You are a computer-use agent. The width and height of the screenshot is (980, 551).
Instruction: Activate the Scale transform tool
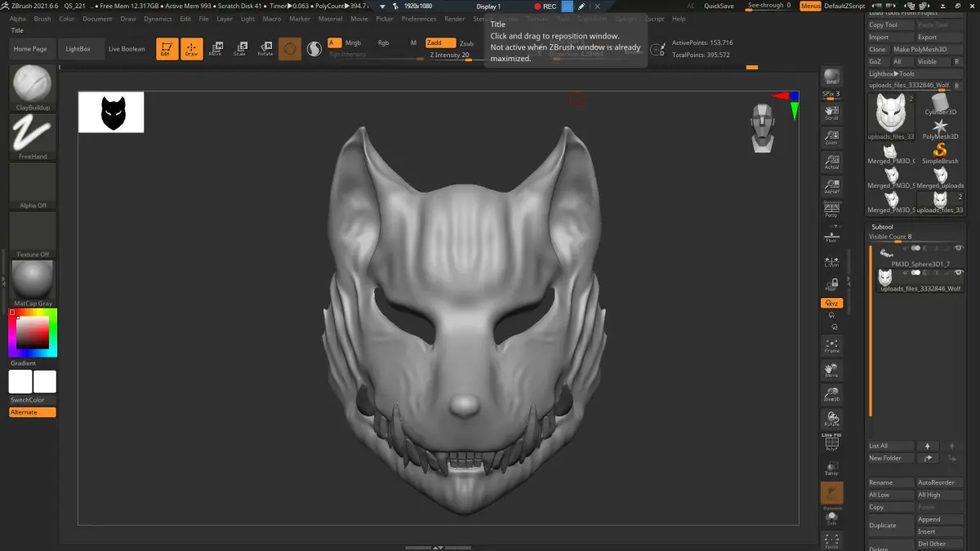coord(239,49)
